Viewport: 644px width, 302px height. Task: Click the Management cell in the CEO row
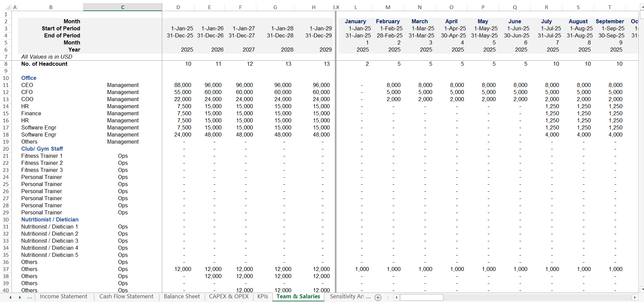123,85
